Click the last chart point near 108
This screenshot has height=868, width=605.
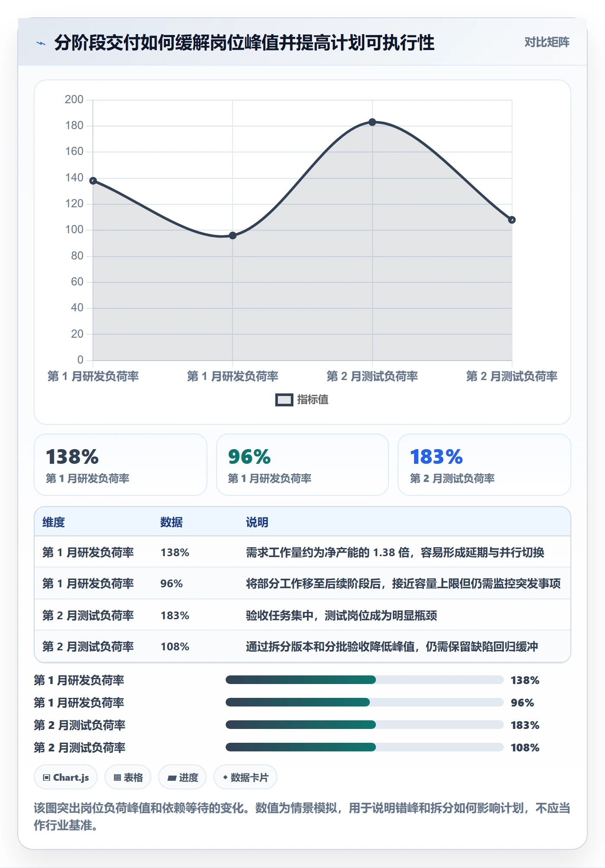click(x=512, y=220)
